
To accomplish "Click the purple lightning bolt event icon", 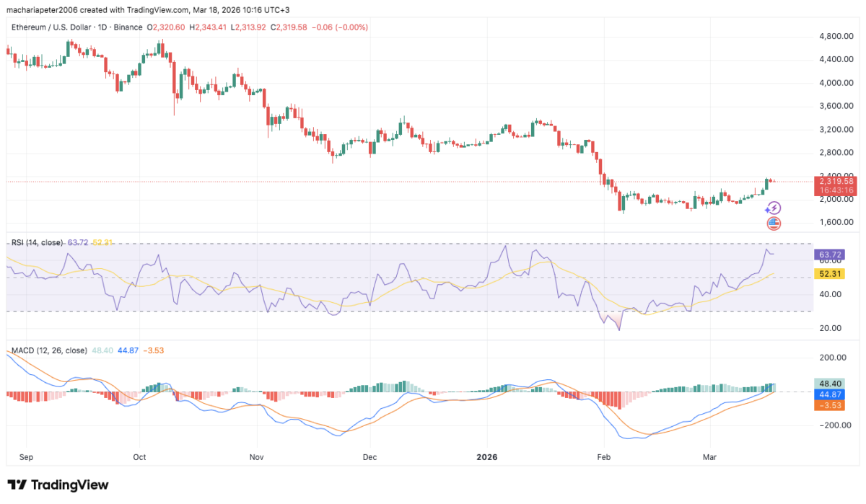I will point(773,208).
